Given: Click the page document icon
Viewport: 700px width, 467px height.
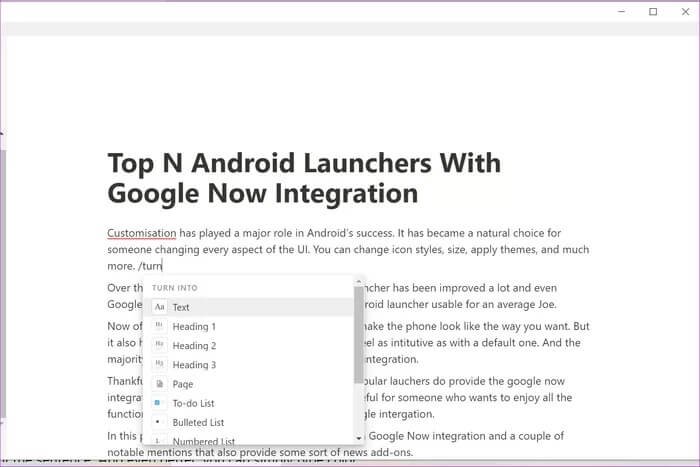Looking at the screenshot, I should (x=159, y=384).
